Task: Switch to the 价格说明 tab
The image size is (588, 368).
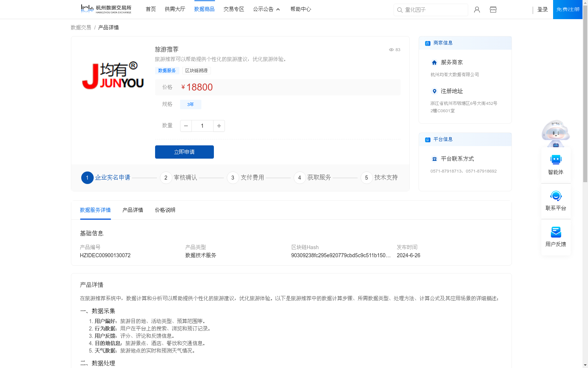Action: point(165,210)
